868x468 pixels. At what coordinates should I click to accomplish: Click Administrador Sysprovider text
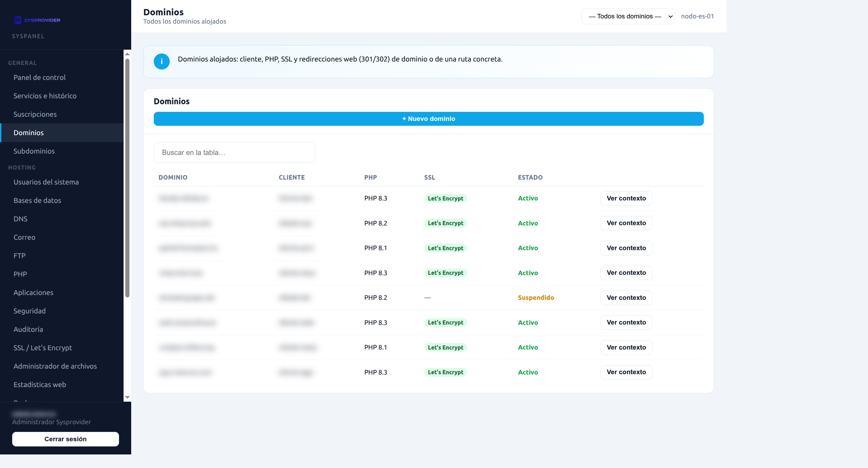pos(51,422)
